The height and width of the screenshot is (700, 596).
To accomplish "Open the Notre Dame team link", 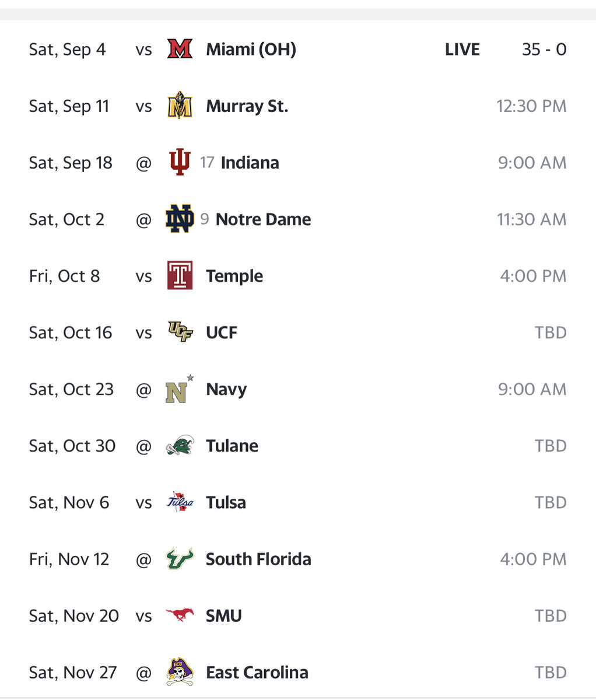I will click(263, 219).
